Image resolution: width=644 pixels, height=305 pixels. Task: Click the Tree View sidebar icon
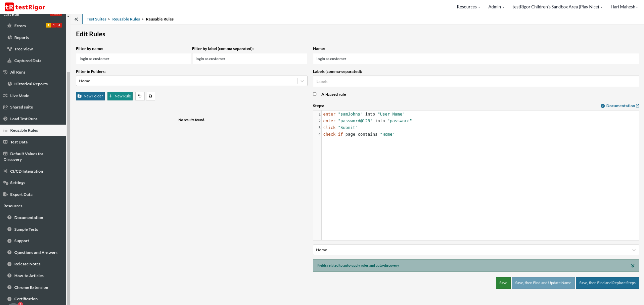tap(9, 49)
